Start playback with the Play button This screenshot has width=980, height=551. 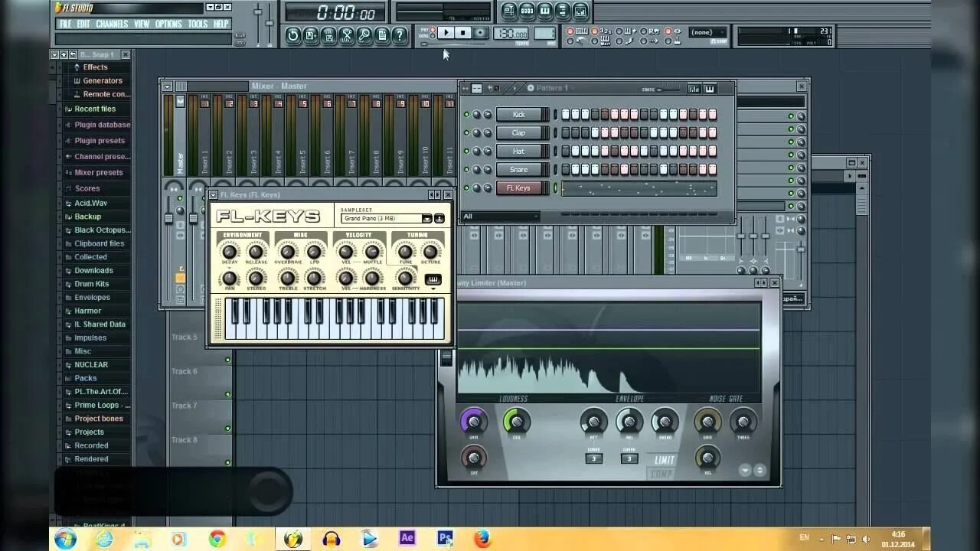(446, 33)
